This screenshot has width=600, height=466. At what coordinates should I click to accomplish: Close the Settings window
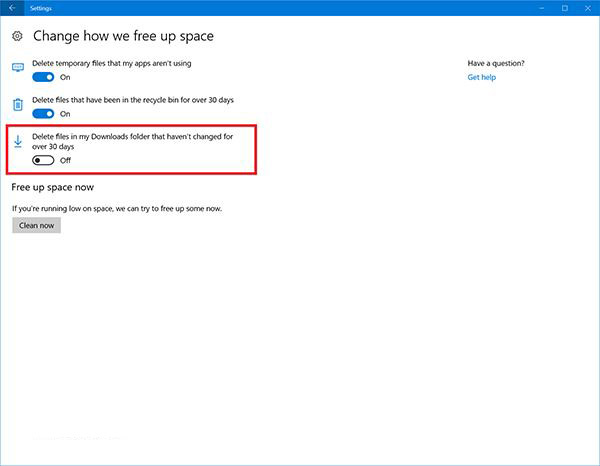588,8
